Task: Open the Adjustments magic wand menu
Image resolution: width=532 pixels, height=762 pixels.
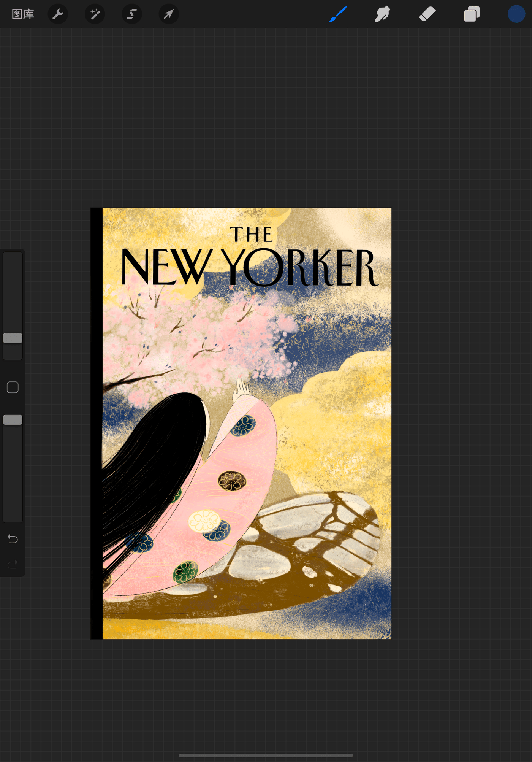Action: 95,14
